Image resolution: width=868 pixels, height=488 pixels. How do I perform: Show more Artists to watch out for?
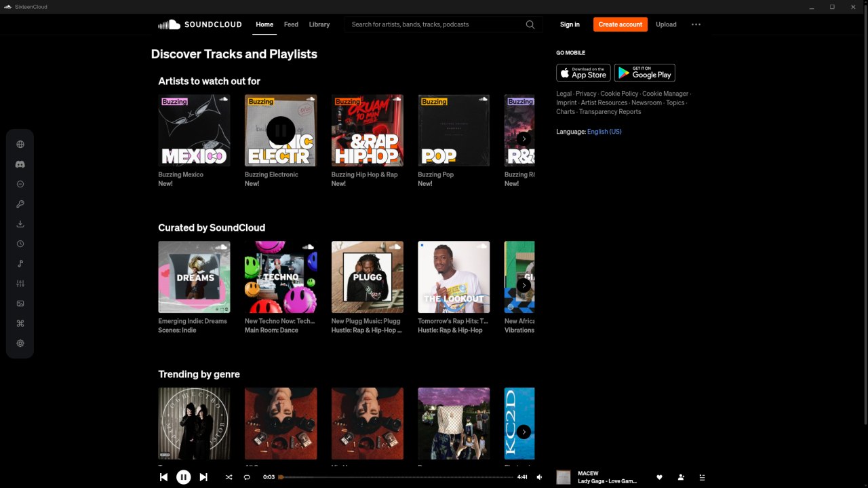pos(524,138)
